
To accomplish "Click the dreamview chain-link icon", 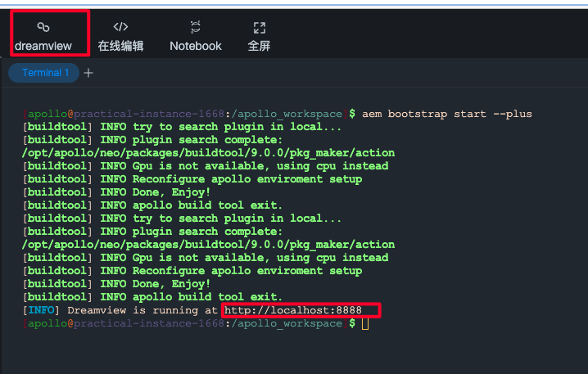I will [43, 28].
